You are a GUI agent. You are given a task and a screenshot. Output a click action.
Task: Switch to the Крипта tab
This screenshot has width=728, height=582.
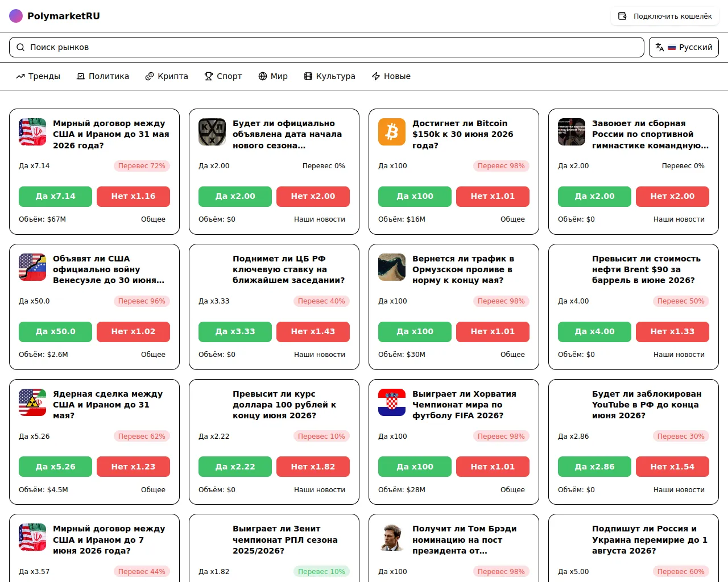pyautogui.click(x=167, y=76)
